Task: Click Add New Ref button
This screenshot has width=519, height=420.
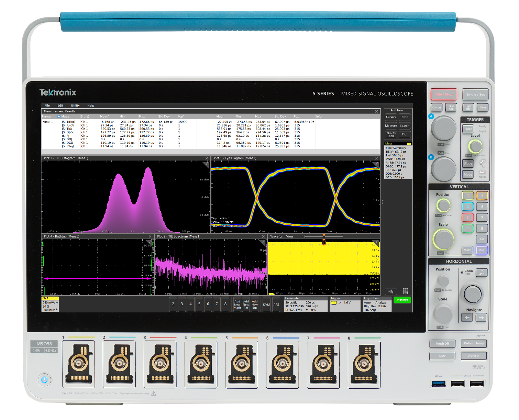Action: tap(246, 305)
